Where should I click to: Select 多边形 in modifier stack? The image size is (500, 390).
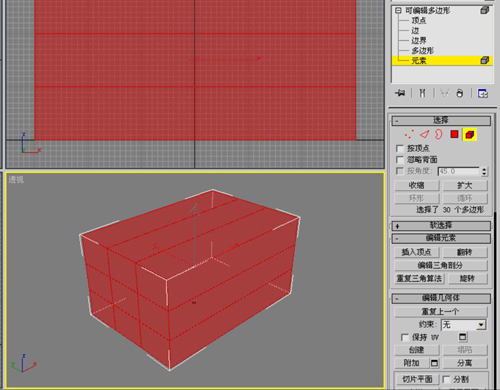point(423,51)
